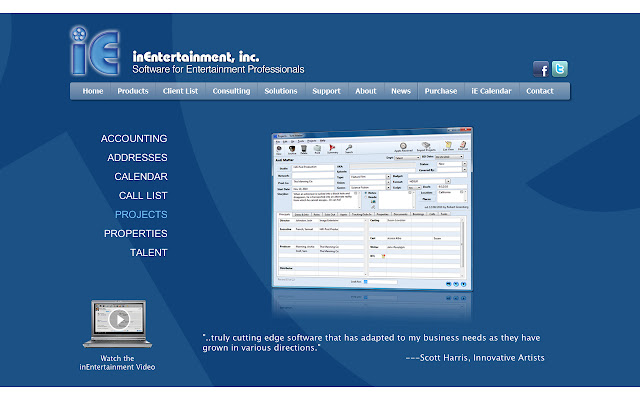640x400 pixels.
Task: Select Consulting in the navigation bar
Action: pyautogui.click(x=231, y=91)
